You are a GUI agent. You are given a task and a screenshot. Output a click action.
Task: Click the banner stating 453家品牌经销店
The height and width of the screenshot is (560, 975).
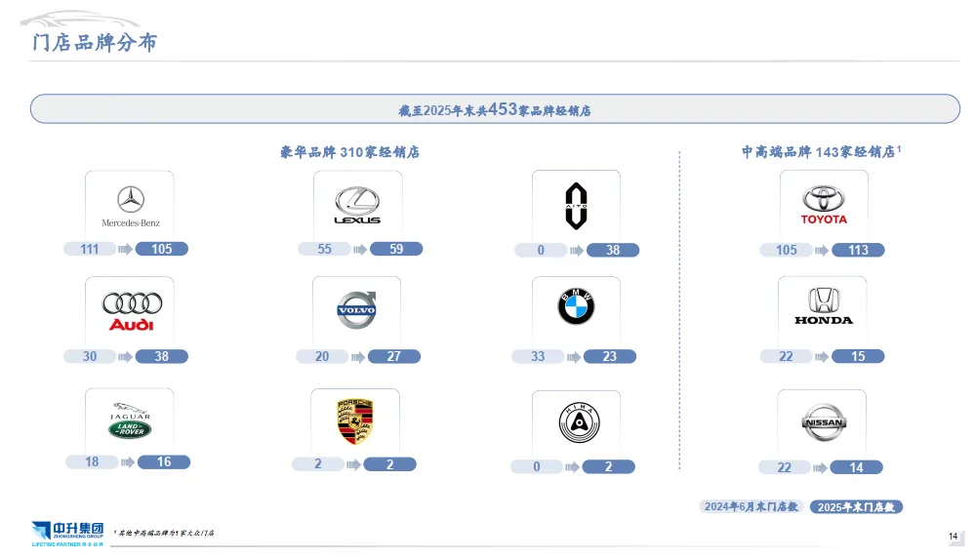(495, 109)
